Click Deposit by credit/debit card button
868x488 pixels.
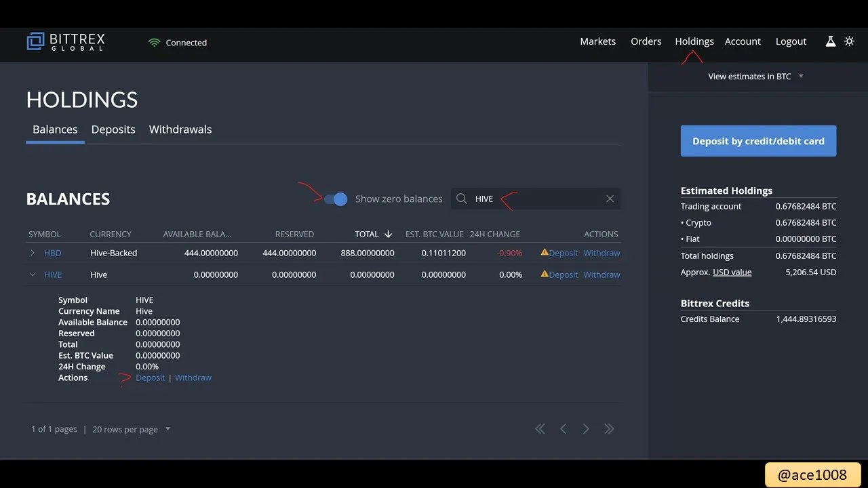tap(758, 141)
